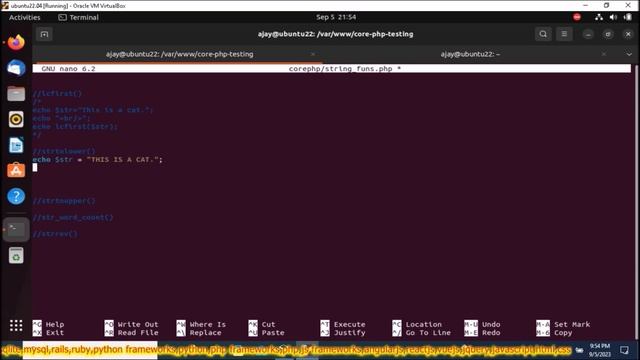Click the Copy shortcut label
Image resolution: width=640 pixels, height=360 pixels.
563,333
